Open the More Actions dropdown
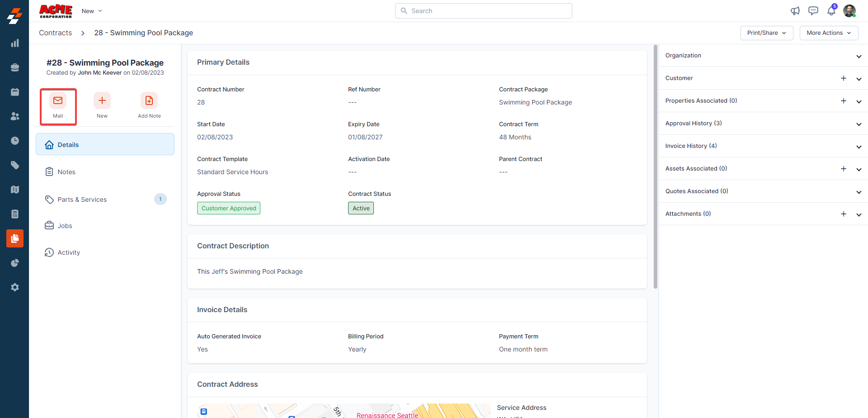Viewport: 868px width, 418px height. tap(828, 33)
